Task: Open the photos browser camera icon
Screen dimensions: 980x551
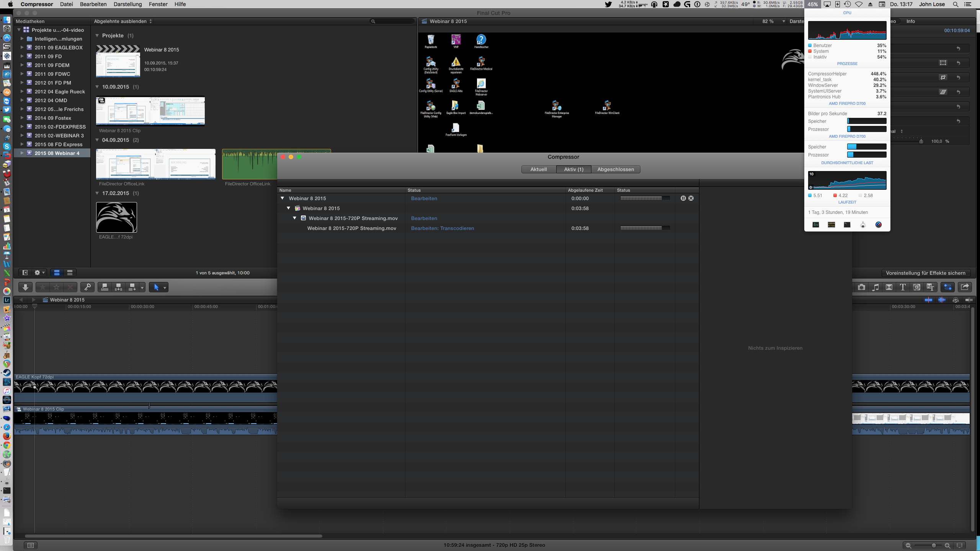Action: (861, 287)
